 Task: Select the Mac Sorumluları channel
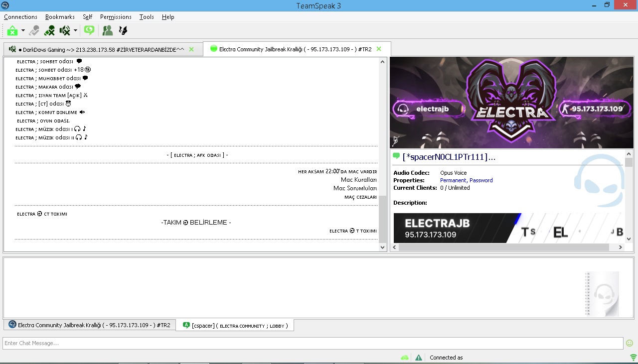coord(355,188)
